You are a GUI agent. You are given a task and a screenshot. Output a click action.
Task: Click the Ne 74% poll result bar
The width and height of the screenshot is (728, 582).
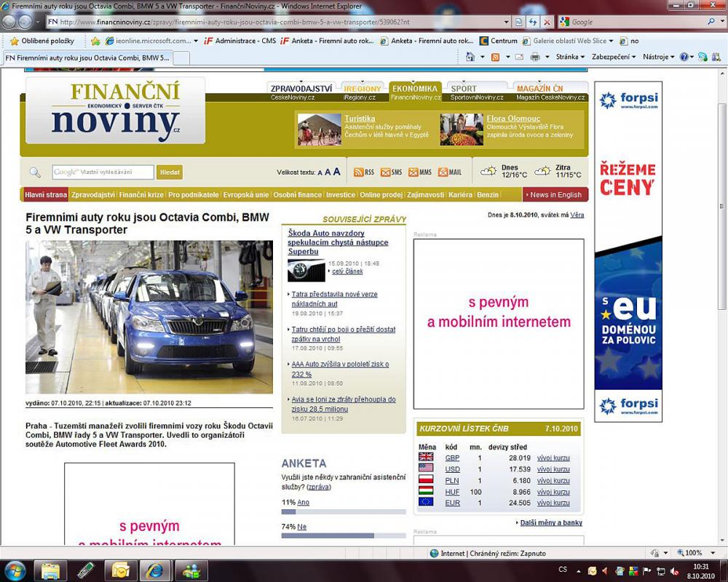pos(344,535)
